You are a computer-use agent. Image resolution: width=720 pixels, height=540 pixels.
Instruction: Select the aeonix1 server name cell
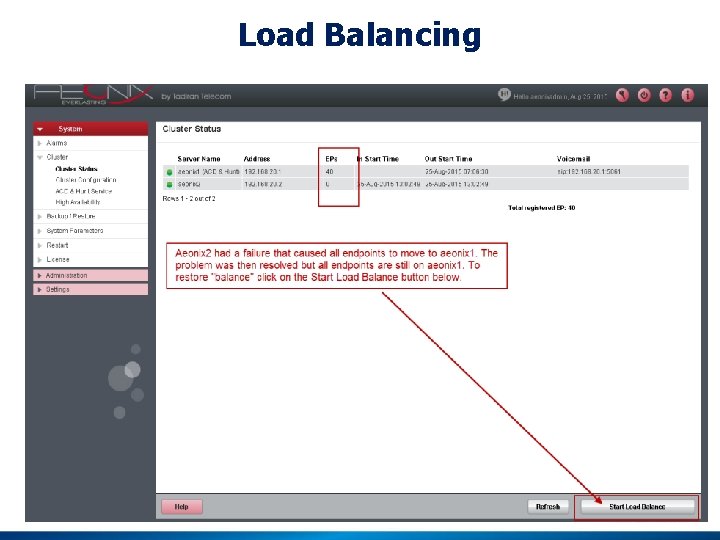point(208,172)
